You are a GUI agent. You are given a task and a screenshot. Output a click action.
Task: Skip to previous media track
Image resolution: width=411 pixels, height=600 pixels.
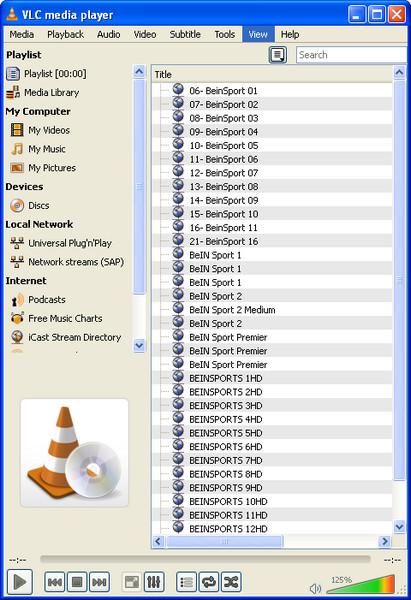click(54, 582)
